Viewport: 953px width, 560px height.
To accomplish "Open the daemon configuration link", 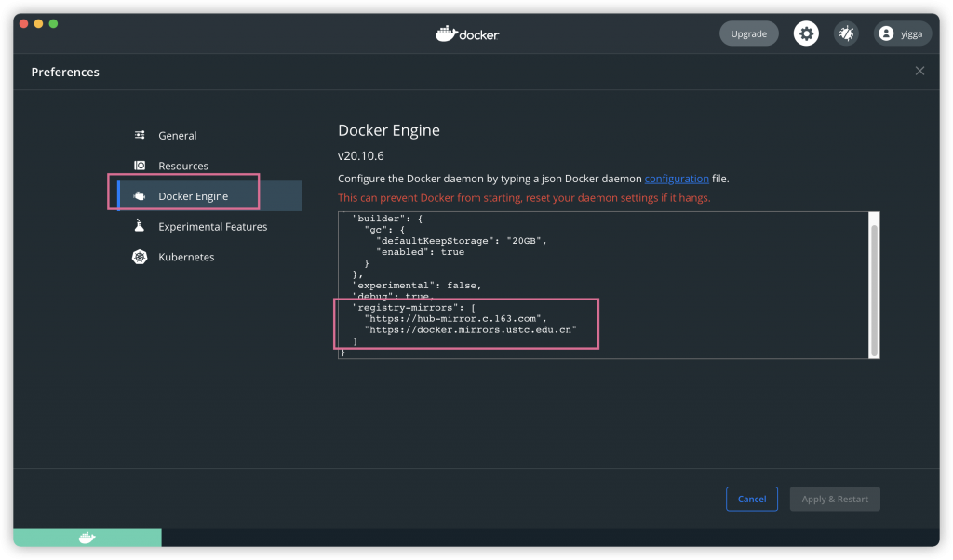I will 677,179.
